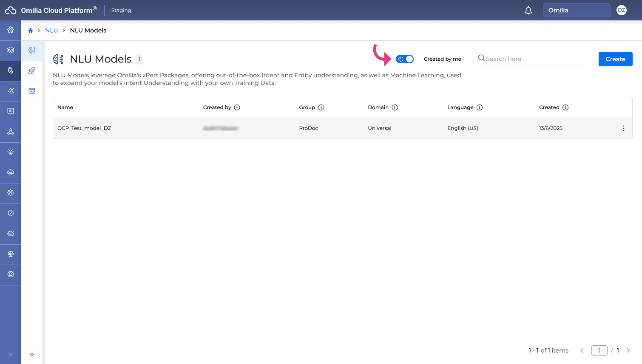Navigate to NLU breadcrumb link
Image resolution: width=642 pixels, height=364 pixels.
tap(51, 31)
